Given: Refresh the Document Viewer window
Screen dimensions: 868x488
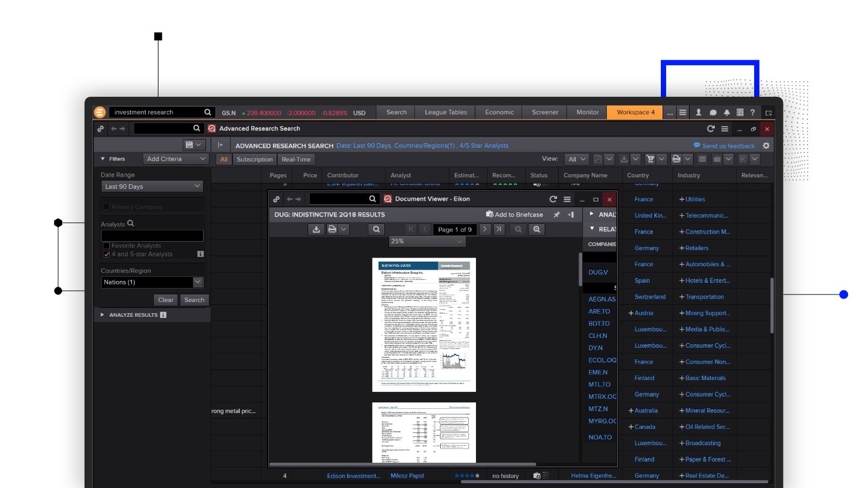Looking at the screenshot, I should click(x=553, y=199).
